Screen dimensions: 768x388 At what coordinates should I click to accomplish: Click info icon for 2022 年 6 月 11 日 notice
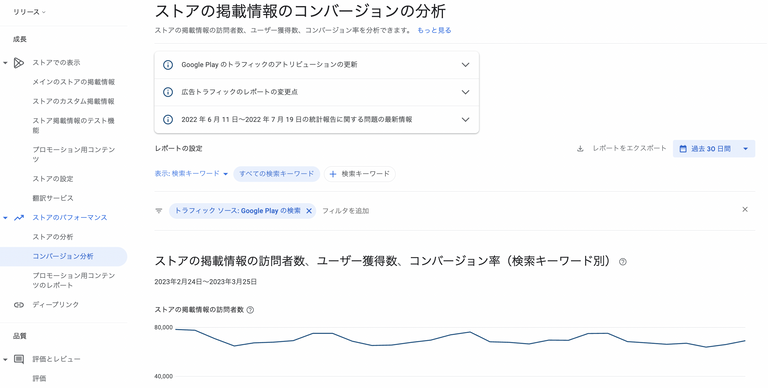coord(168,120)
